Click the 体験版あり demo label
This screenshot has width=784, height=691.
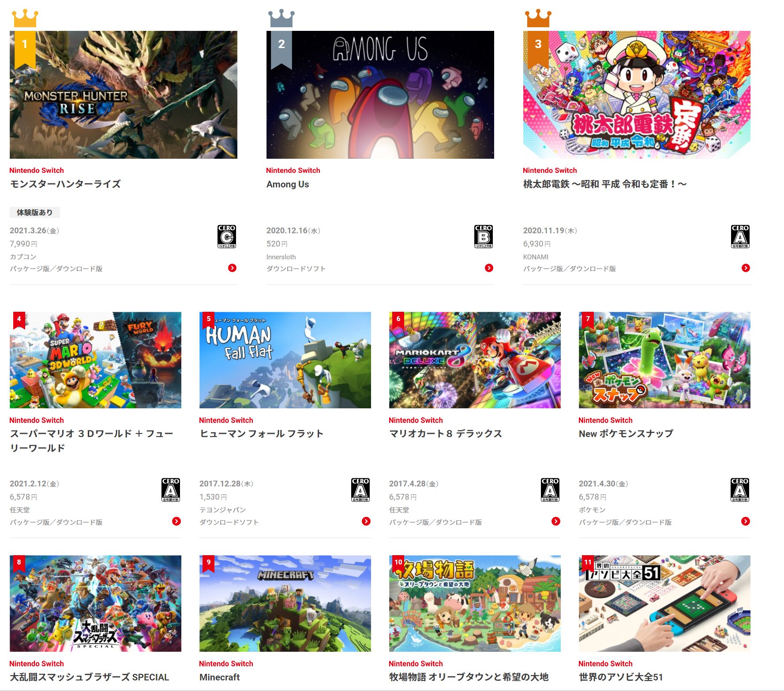coord(35,213)
